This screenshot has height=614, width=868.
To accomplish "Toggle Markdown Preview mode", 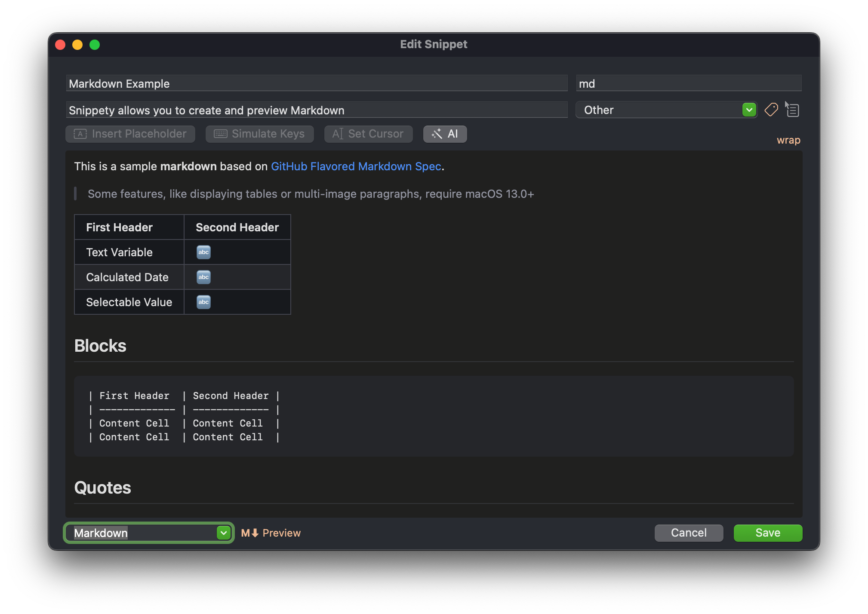I will [271, 533].
